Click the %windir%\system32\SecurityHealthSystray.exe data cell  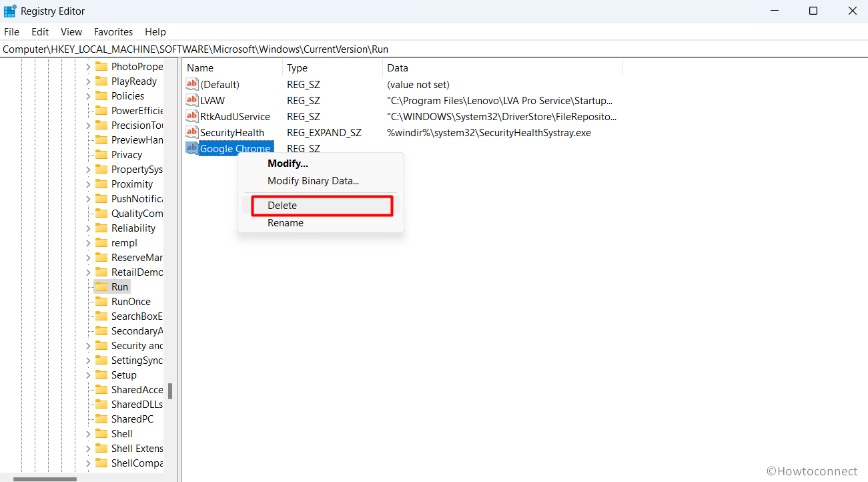click(x=489, y=132)
